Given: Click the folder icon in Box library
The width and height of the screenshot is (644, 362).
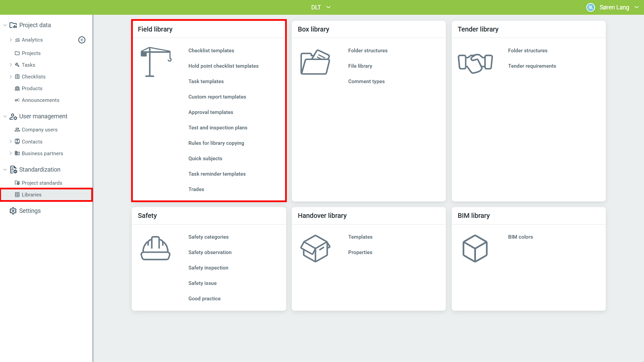Looking at the screenshot, I should pos(315,62).
